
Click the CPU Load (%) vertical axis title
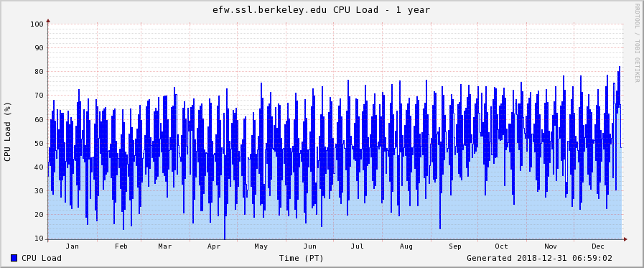7,131
